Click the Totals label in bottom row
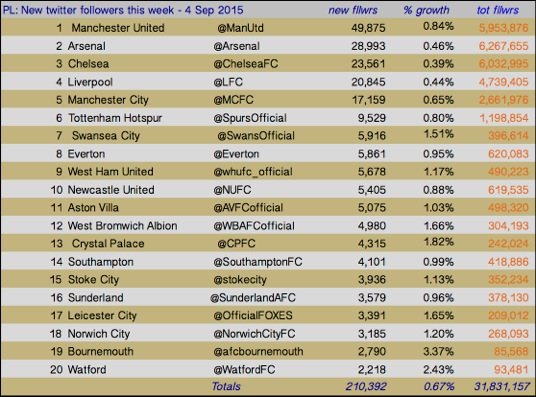 (226, 386)
